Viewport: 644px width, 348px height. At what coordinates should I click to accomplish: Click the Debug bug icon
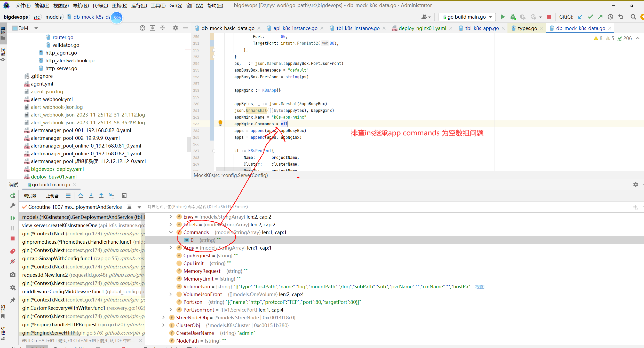point(513,17)
